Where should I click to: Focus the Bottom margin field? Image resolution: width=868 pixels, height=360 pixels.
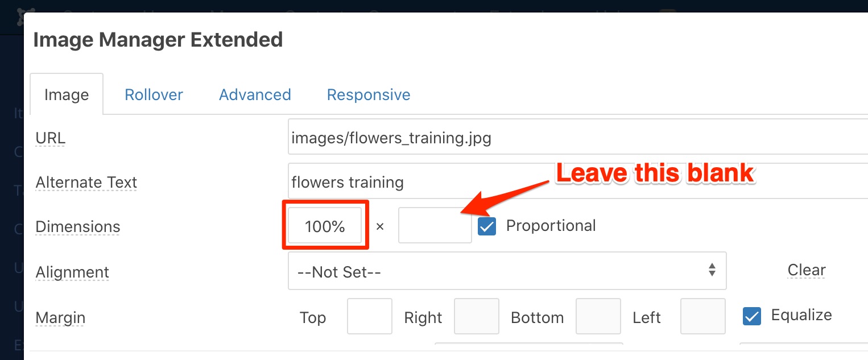[598, 316]
